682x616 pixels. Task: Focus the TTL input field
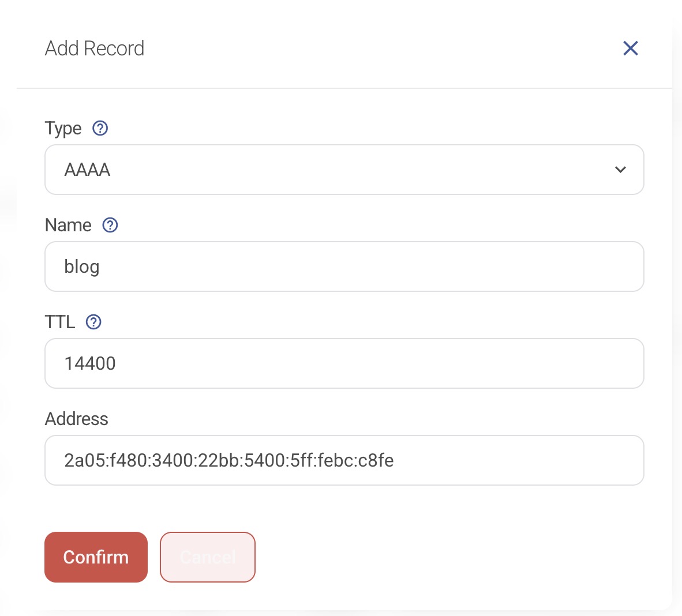point(344,363)
